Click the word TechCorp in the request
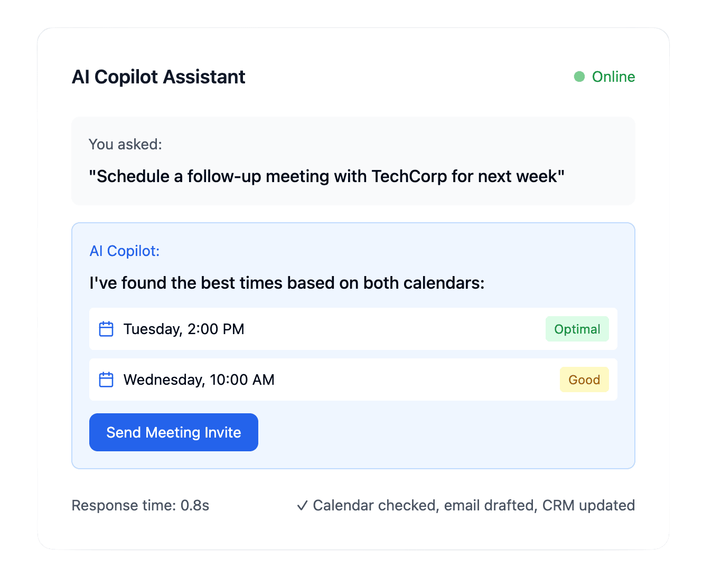 [409, 176]
